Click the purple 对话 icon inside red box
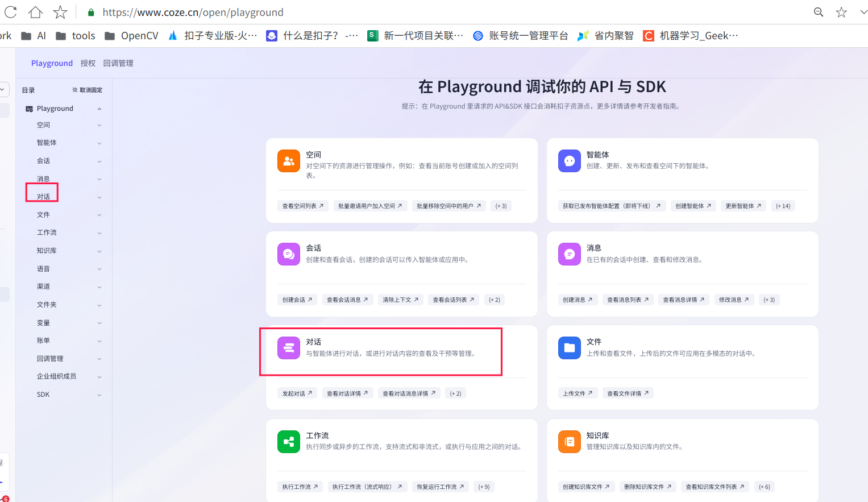Screen dimensions: 868x502 tap(289, 347)
